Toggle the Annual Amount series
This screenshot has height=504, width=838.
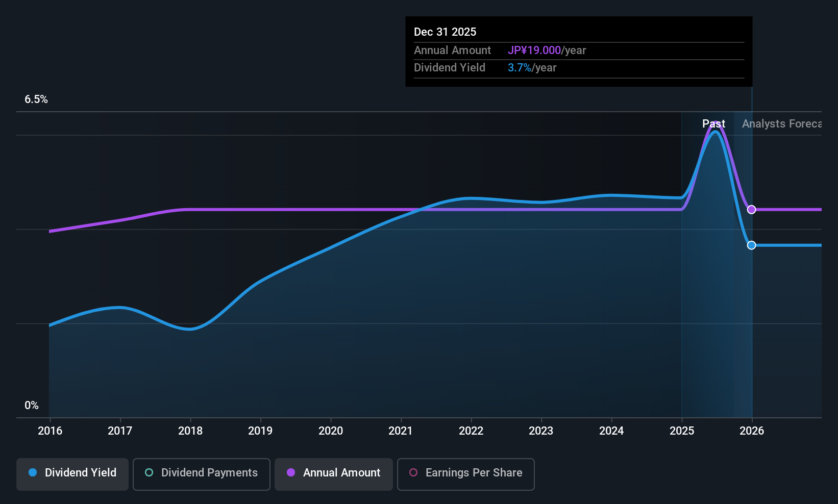pyautogui.click(x=334, y=474)
